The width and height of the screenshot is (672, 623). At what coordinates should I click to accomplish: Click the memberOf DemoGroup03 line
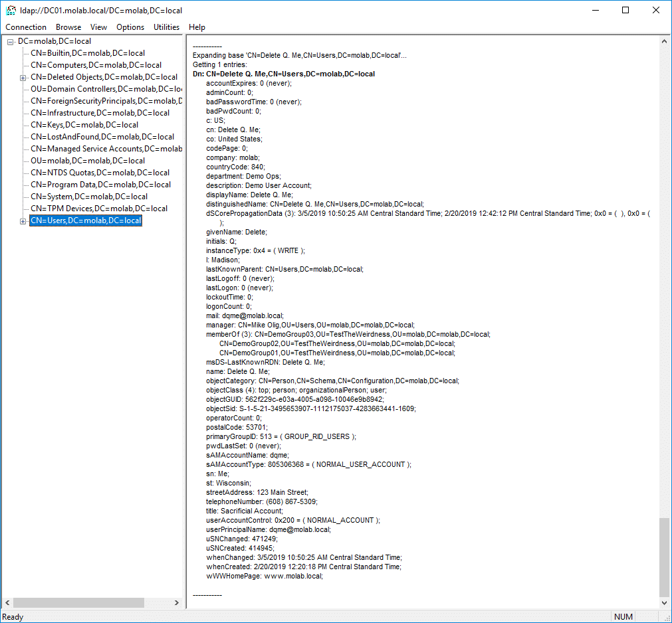(348, 334)
